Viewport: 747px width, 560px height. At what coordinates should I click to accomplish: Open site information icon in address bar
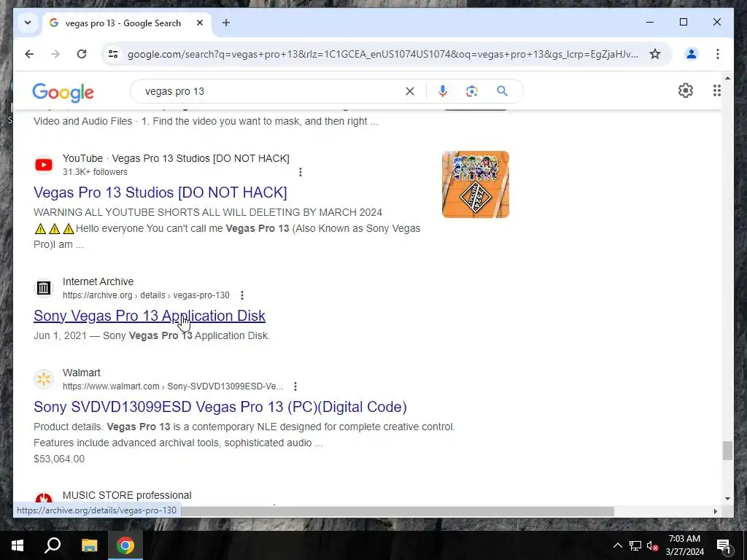click(x=113, y=54)
